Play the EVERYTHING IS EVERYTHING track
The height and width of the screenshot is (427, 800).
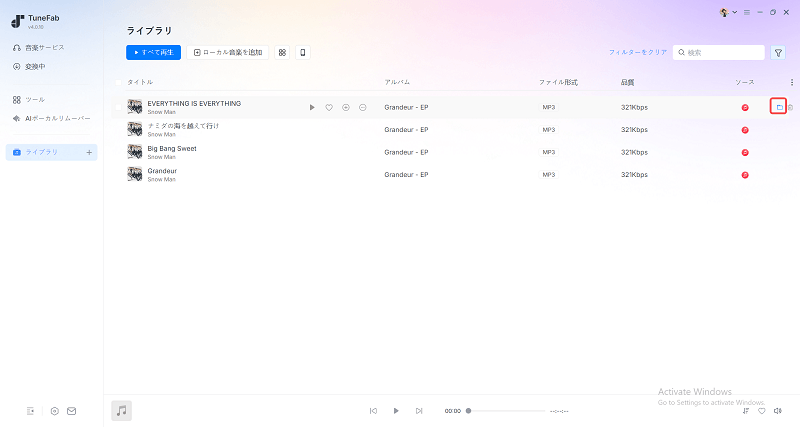coord(312,108)
